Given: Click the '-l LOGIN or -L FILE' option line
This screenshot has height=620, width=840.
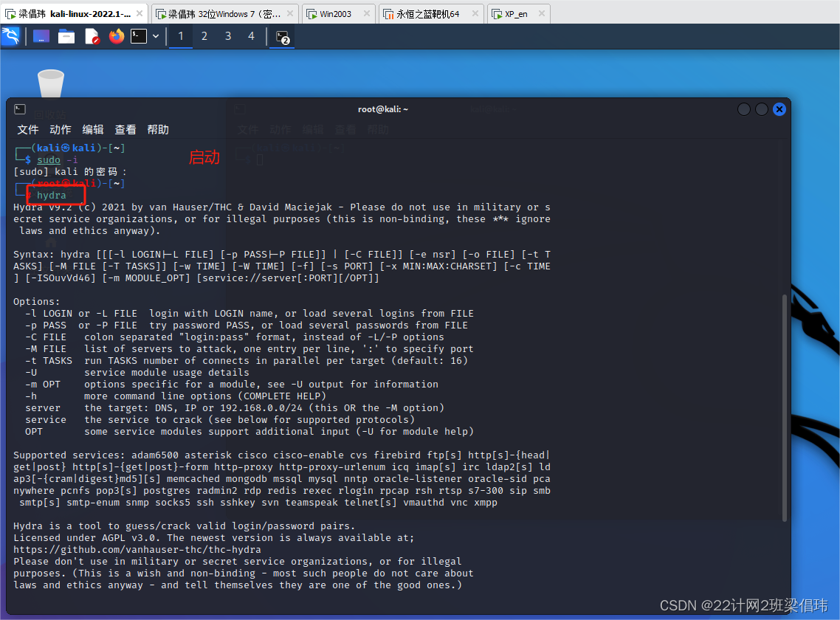Looking at the screenshot, I should [249, 314].
